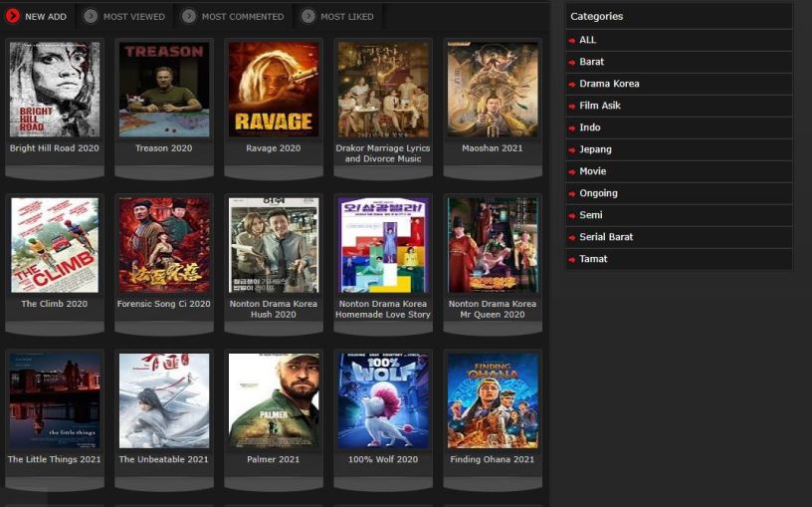
Task: Click the grey play icon beside MOST COMMENTED
Action: (189, 16)
